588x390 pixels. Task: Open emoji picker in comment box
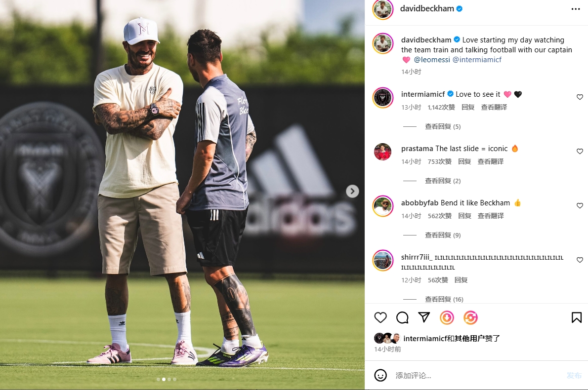(380, 375)
